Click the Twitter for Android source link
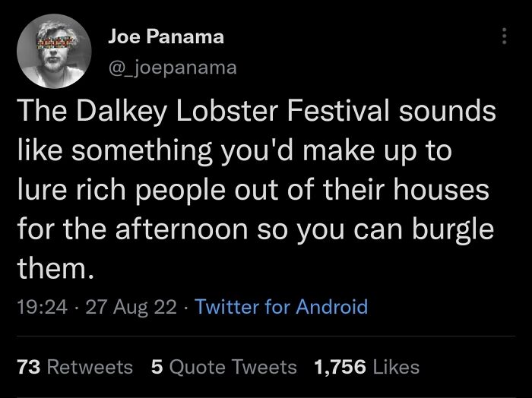The image size is (532, 398). click(281, 307)
